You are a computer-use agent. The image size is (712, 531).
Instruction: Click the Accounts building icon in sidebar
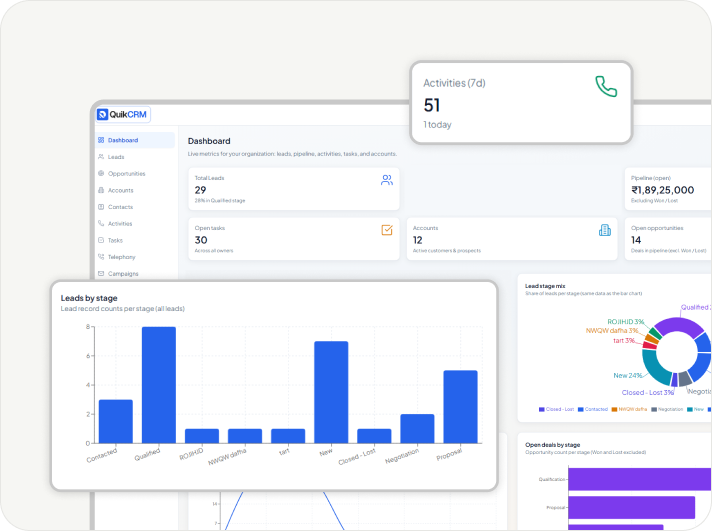click(x=101, y=190)
